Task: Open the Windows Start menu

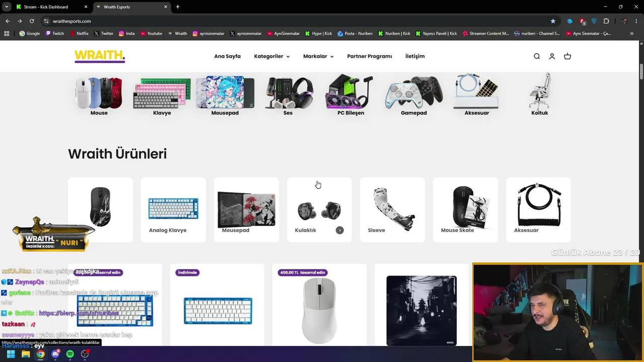Action: click(x=11, y=354)
